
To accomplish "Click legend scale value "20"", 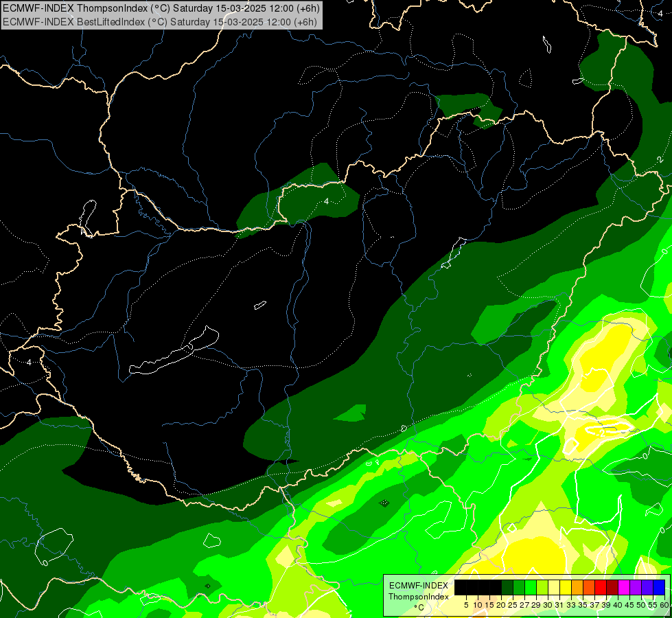I will [501, 605].
